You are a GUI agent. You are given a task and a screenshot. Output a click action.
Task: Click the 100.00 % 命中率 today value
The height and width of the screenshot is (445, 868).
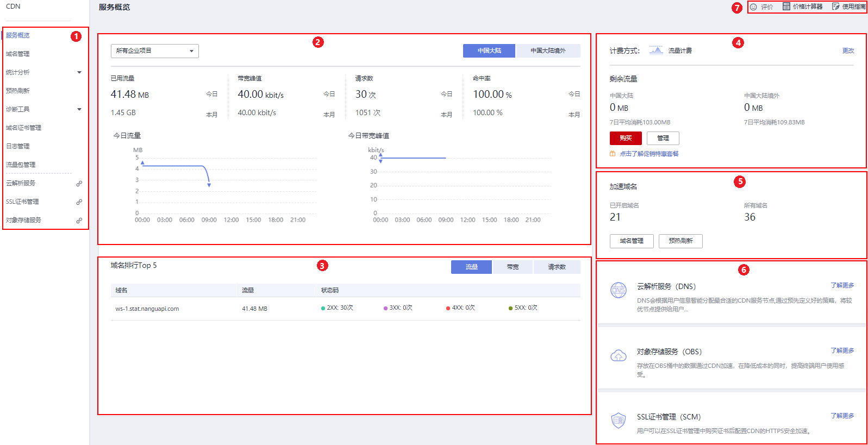492,95
